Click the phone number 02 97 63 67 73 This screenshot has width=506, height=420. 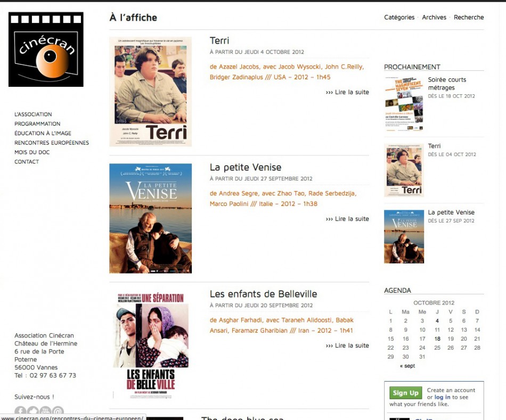point(53,375)
